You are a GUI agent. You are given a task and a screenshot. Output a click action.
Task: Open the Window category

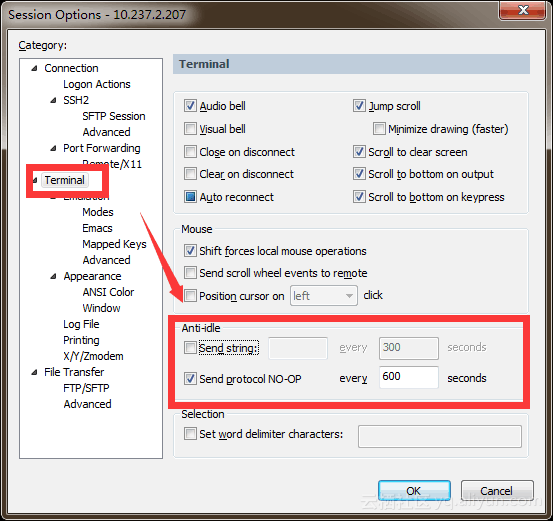coord(101,308)
